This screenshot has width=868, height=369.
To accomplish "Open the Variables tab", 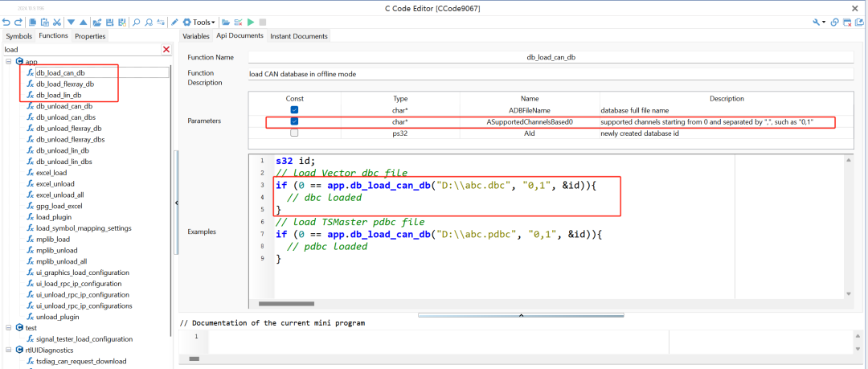I will [x=196, y=36].
